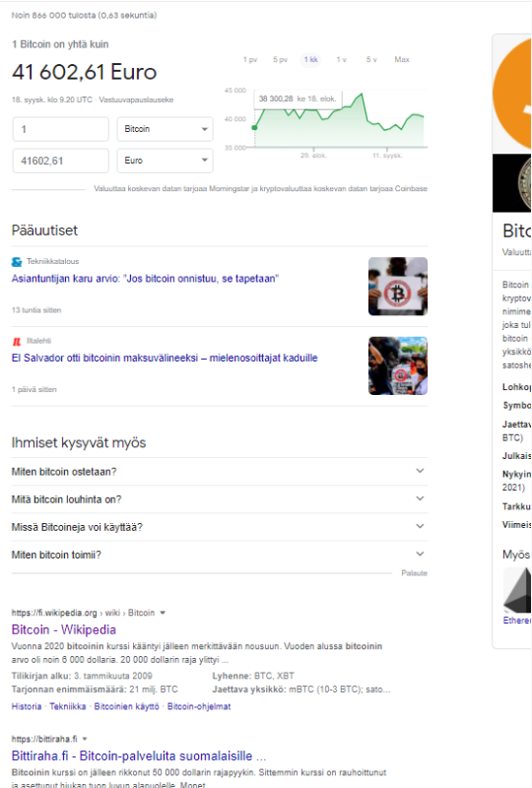Click the green start marker on price chart

click(254, 128)
